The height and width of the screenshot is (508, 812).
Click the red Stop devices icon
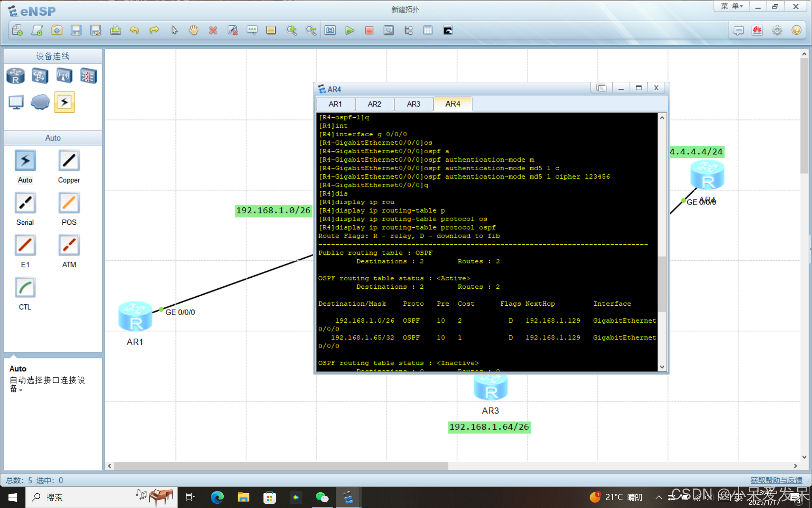(x=369, y=30)
